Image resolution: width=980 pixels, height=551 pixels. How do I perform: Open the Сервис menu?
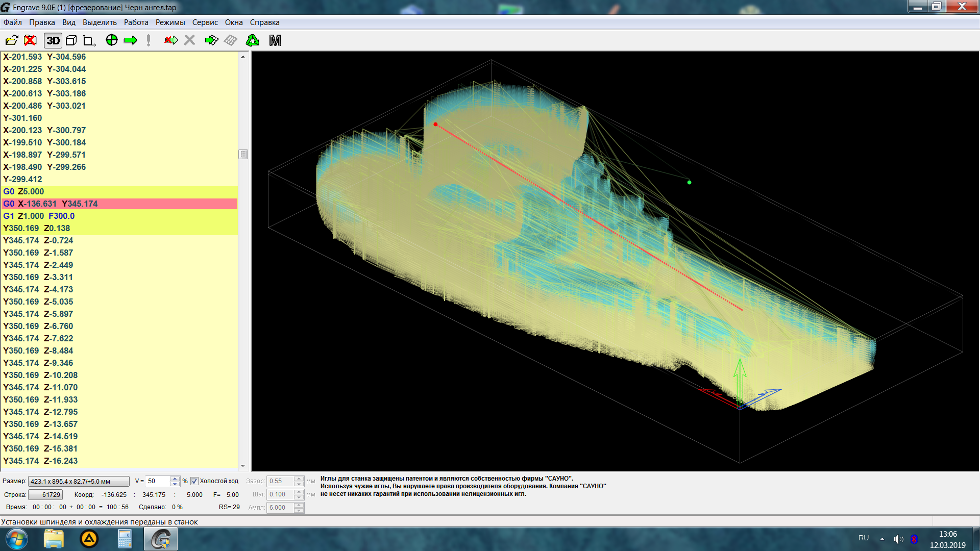(x=205, y=22)
